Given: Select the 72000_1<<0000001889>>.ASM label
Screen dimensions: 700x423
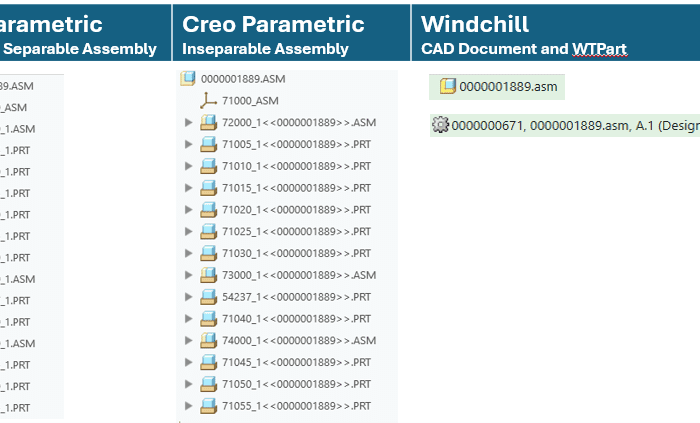Looking at the screenshot, I should click(299, 123).
